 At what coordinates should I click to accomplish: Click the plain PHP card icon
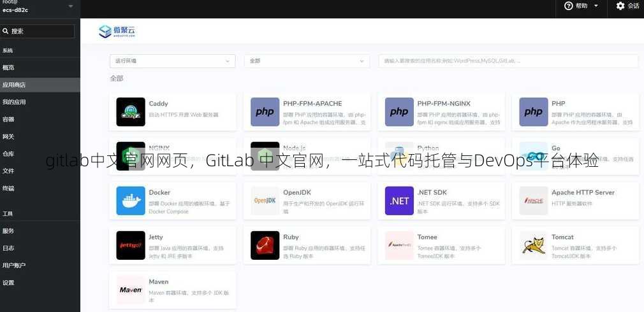tap(534, 111)
